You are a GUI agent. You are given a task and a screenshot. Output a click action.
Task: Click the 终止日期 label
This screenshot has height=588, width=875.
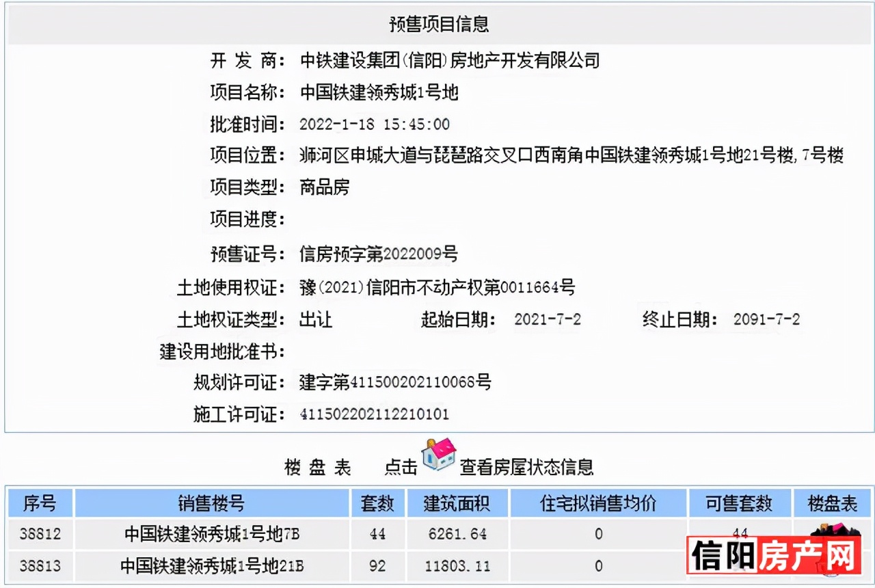(680, 319)
